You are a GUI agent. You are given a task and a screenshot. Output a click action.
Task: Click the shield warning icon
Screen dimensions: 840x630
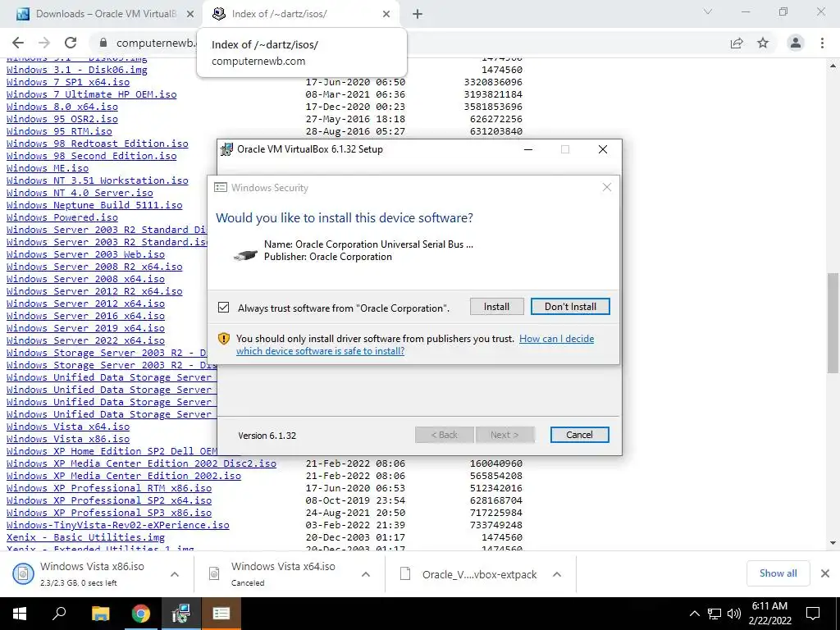point(223,339)
